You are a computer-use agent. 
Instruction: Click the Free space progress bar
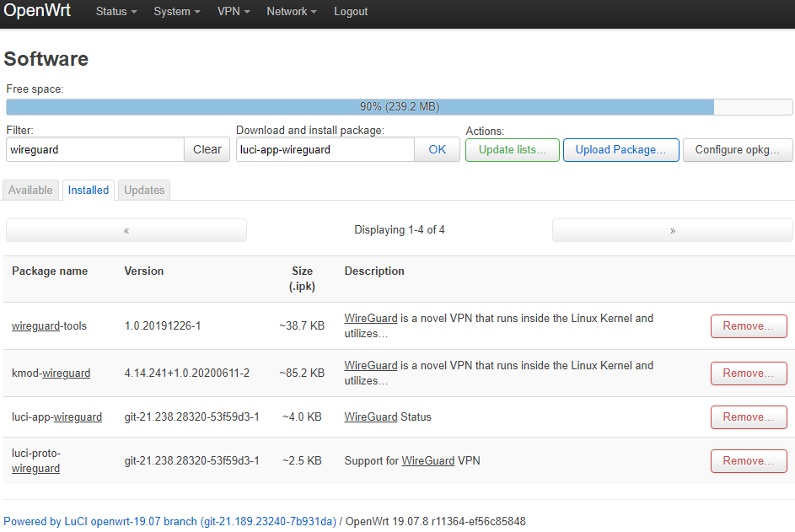pos(399,107)
